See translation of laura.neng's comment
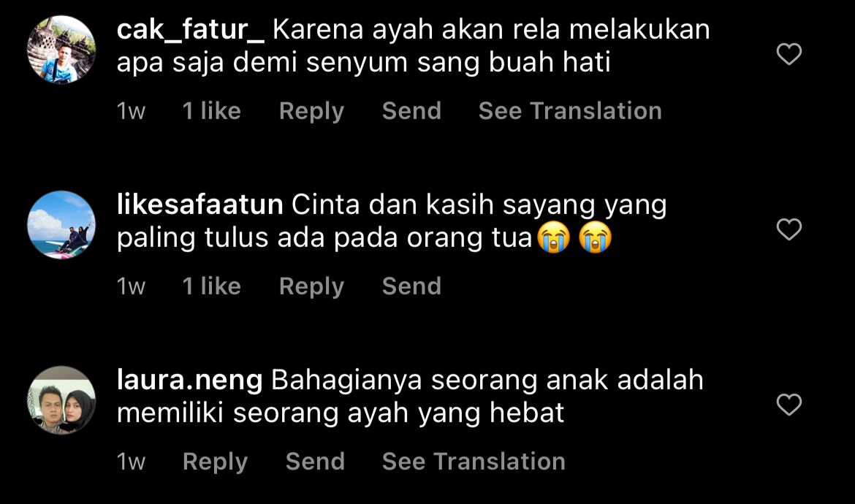 [474, 461]
